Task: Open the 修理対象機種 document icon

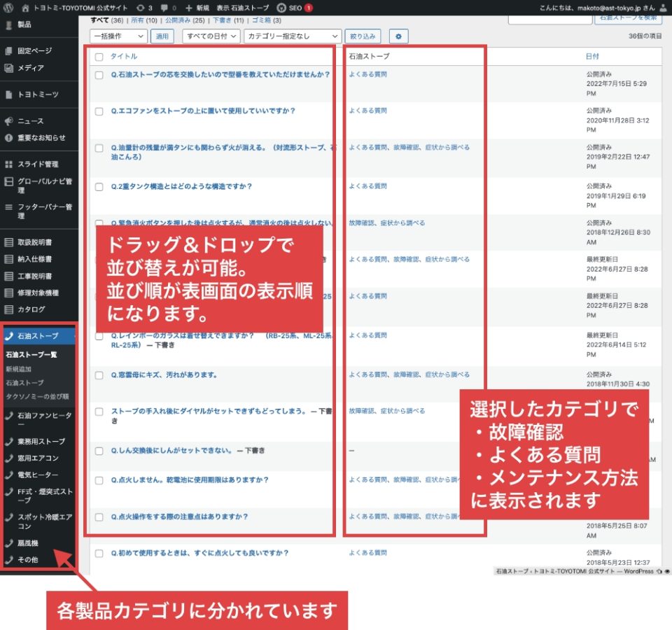Action: pyautogui.click(x=8, y=293)
